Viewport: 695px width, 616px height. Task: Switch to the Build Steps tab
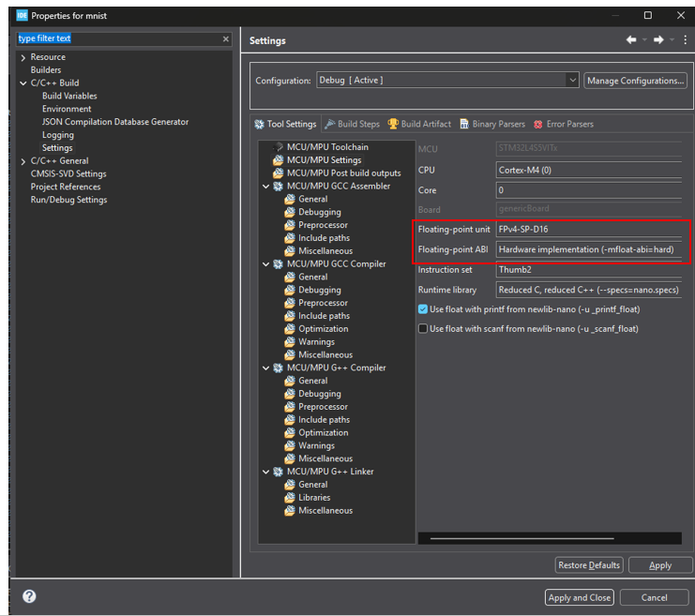pos(353,124)
